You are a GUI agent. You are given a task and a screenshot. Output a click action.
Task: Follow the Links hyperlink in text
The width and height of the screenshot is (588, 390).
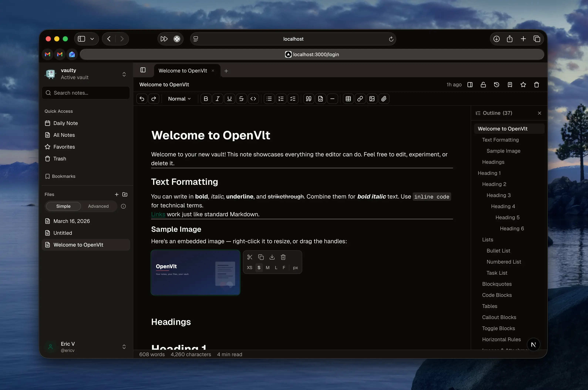158,214
